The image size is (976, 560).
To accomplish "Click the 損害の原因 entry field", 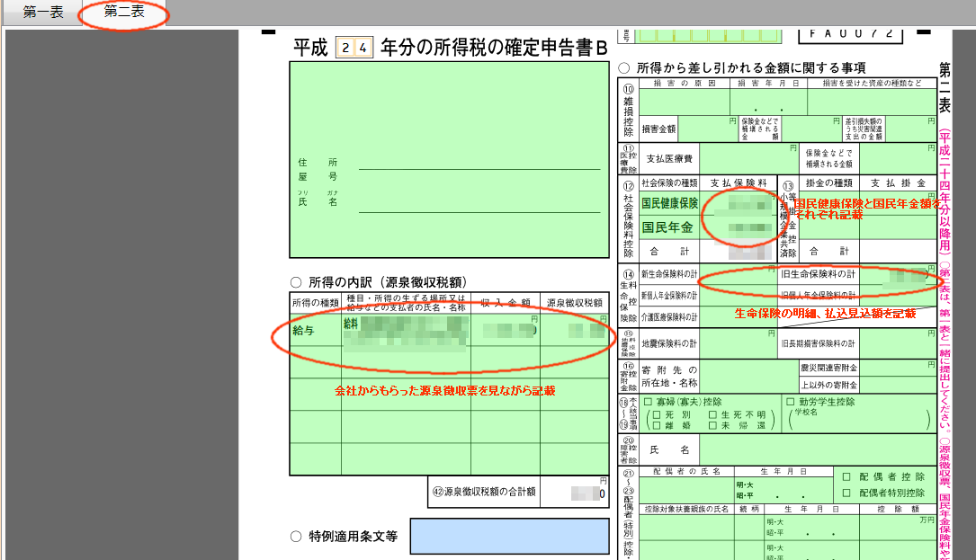I will point(684,102).
